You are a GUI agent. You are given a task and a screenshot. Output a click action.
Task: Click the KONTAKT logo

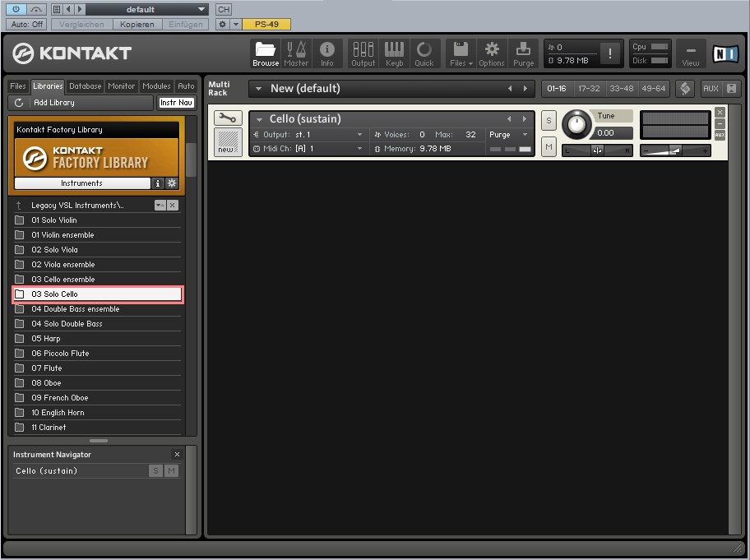[x=72, y=53]
